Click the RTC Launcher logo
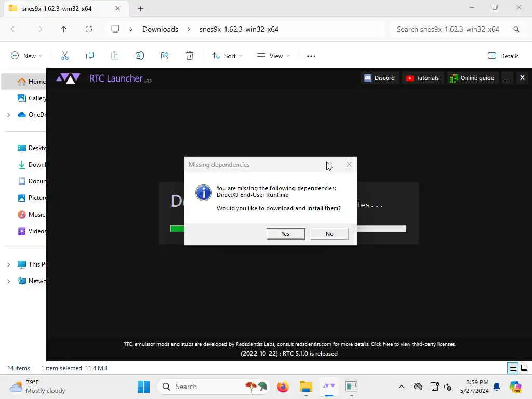The image size is (532, 399). click(x=68, y=78)
